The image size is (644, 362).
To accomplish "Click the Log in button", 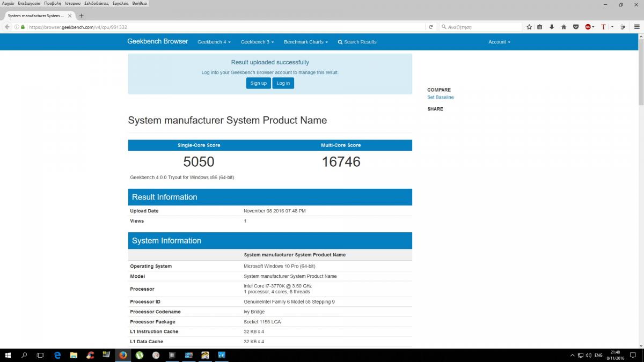I will [x=283, y=83].
